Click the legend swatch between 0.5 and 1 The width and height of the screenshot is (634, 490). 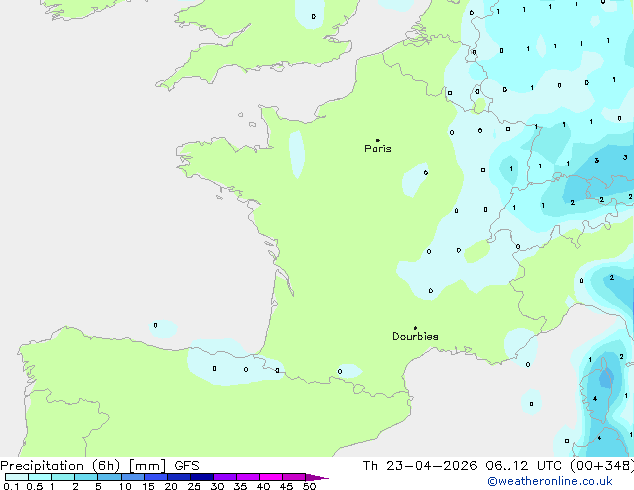[x=40, y=477]
